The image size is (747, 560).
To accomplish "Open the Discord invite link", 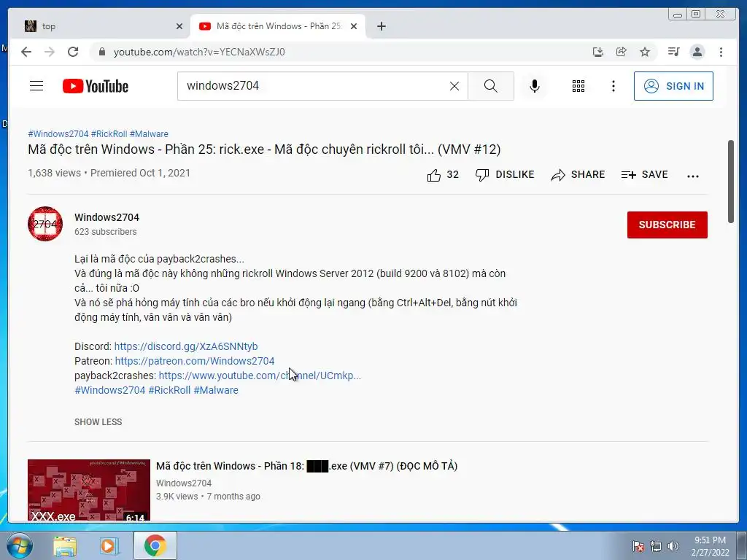I will [x=186, y=346].
